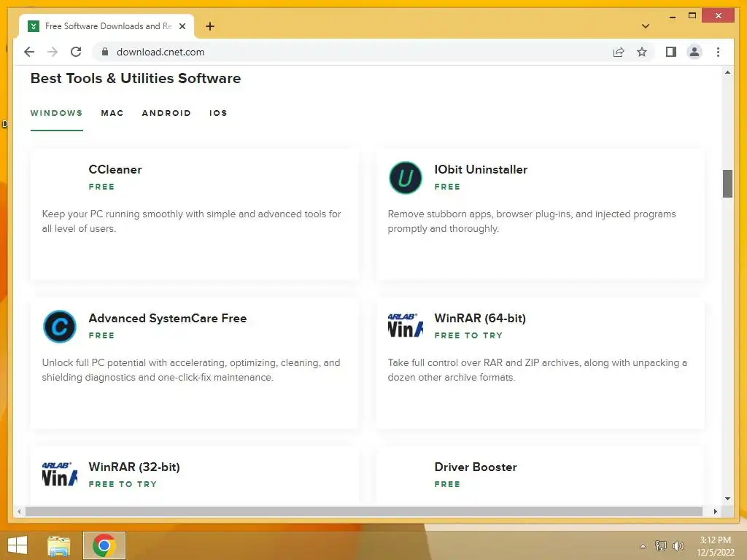Click the browser forward arrow
747x560 pixels.
(53, 52)
